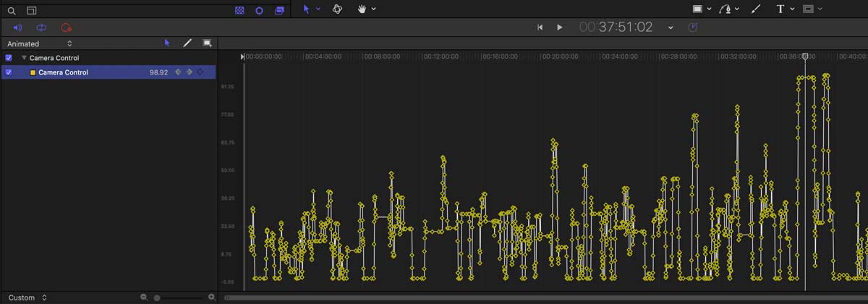The image size is (868, 304).
Task: Enable the red record animation button
Action: click(67, 28)
